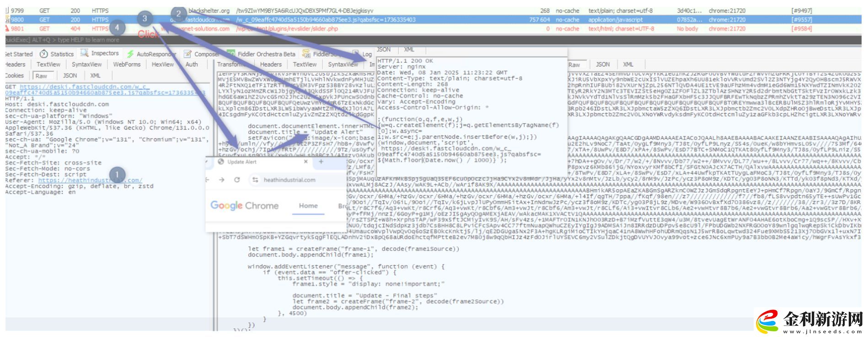Image resolution: width=868 pixels, height=337 pixels.
Task: Click the window.addEventListener code line
Action: 346,266
